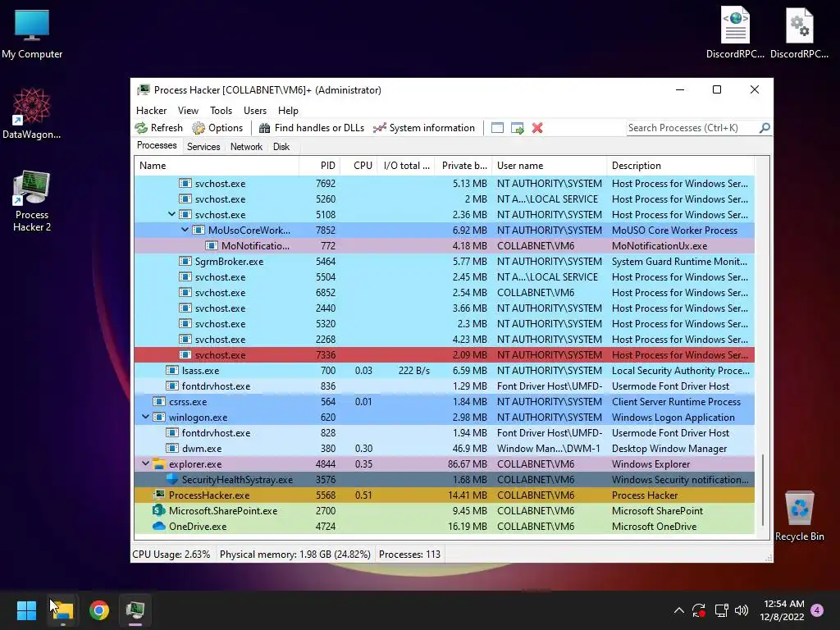Select the MoNotificationUx process row
Viewport: 840px width, 630px height.
pos(444,246)
